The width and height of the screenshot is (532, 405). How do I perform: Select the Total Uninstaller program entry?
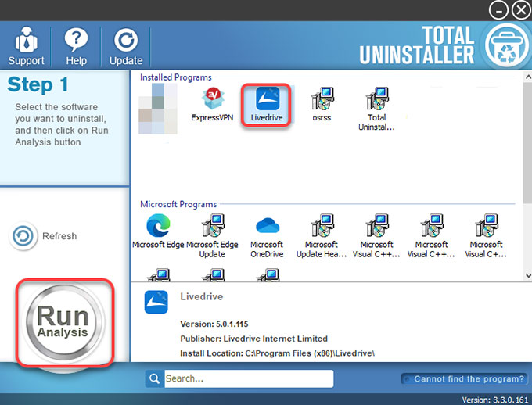point(376,109)
